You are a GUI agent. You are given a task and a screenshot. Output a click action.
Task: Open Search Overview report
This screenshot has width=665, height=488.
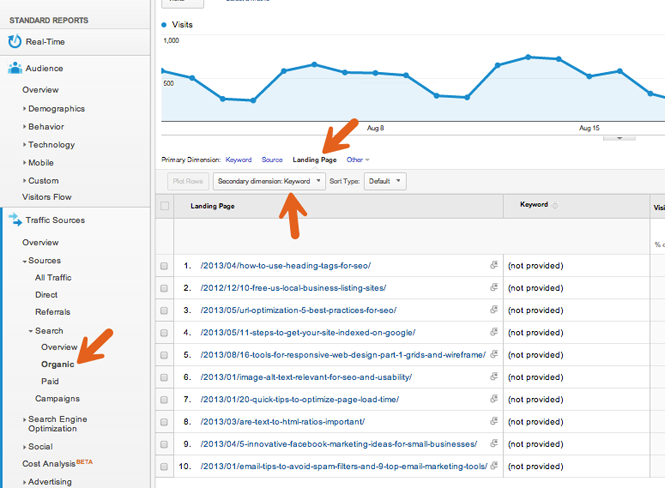(x=59, y=347)
